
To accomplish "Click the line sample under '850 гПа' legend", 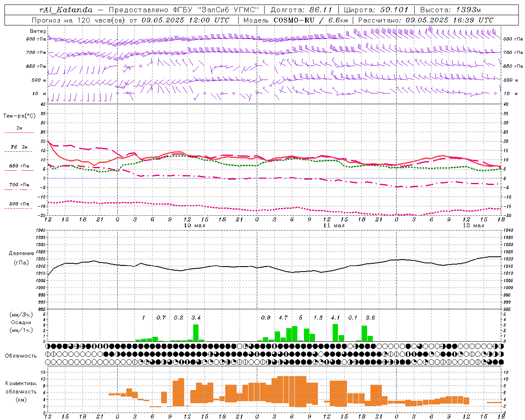I will [x=19, y=171].
